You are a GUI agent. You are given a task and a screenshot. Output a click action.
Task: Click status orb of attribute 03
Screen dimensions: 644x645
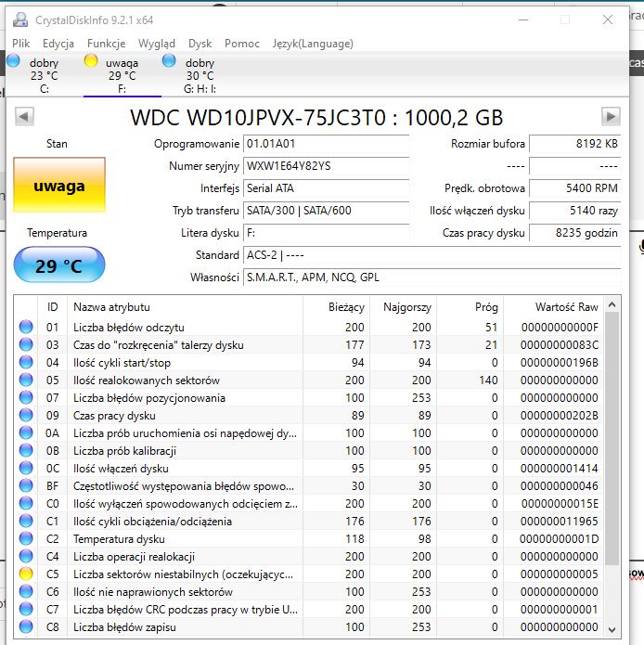pos(26,344)
